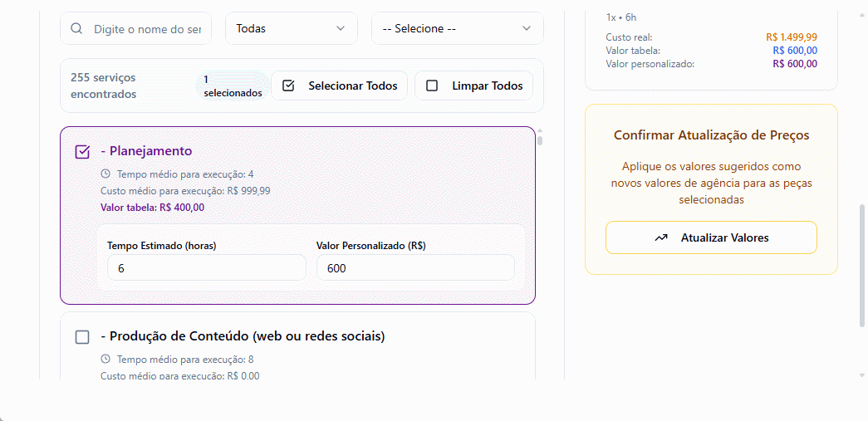Click the services list scrollbar thumb

(540, 140)
